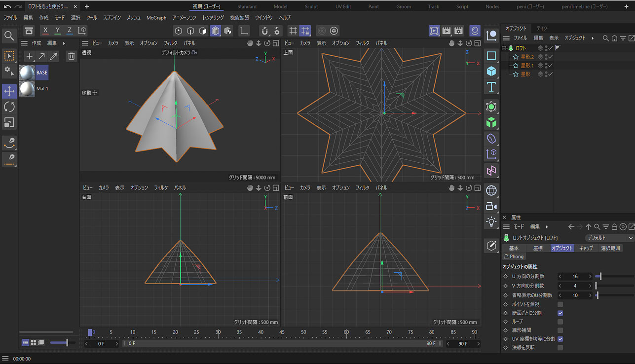Click the Phong tag button
Image resolution: width=635 pixels, height=364 pixels.
point(514,256)
